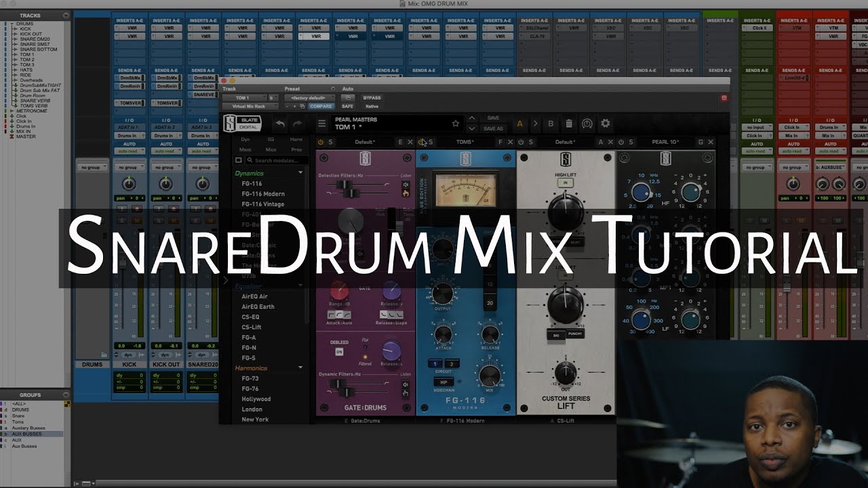The width and height of the screenshot is (868, 488).
Task: Click upper Dynamic Filters slider handle
Action: point(338,384)
